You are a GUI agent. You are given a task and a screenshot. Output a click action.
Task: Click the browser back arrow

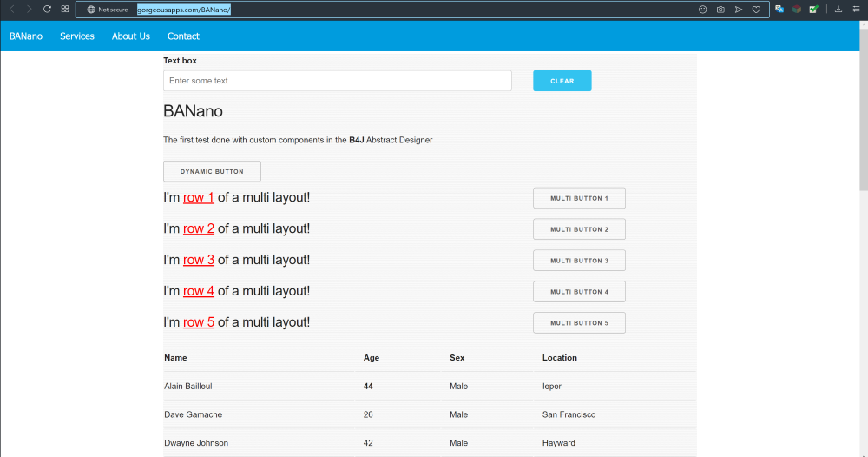[x=11, y=10]
